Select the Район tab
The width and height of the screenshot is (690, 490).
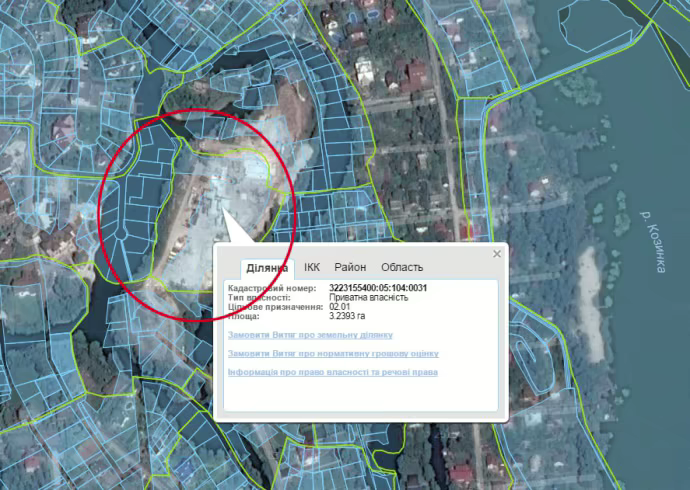(x=350, y=267)
